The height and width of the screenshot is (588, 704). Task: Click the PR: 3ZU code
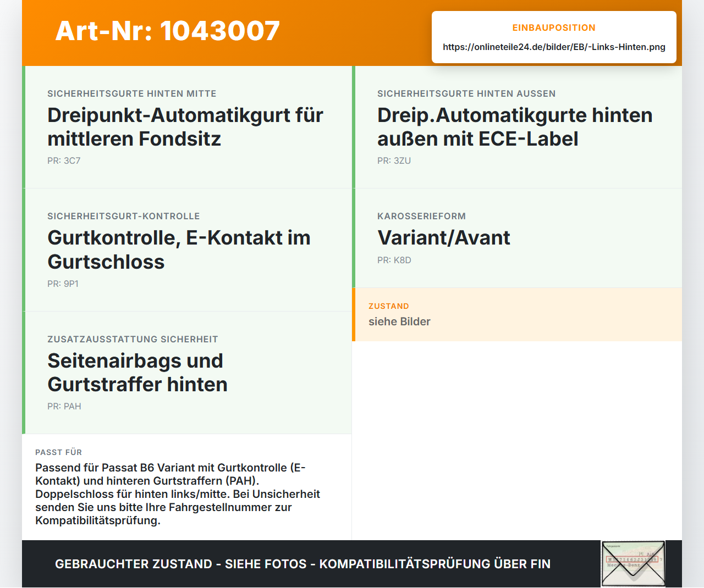pos(394,160)
